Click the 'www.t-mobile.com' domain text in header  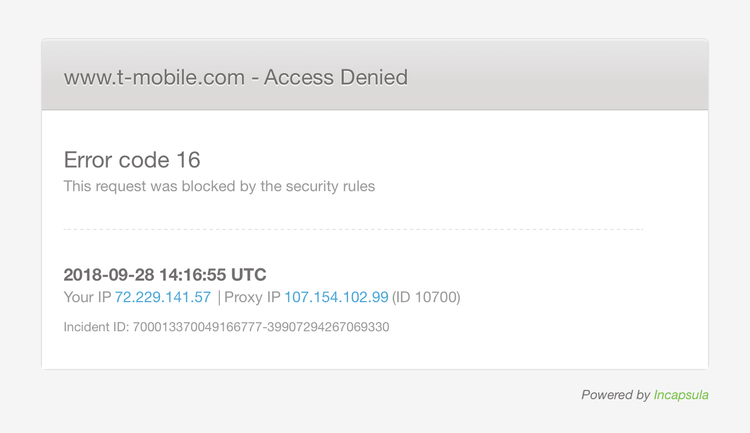tap(154, 77)
